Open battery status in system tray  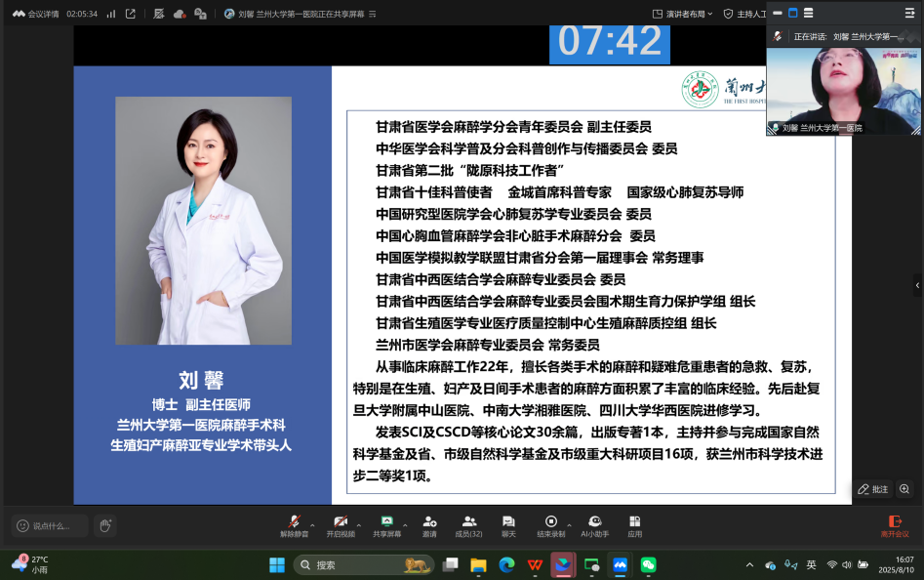863,564
